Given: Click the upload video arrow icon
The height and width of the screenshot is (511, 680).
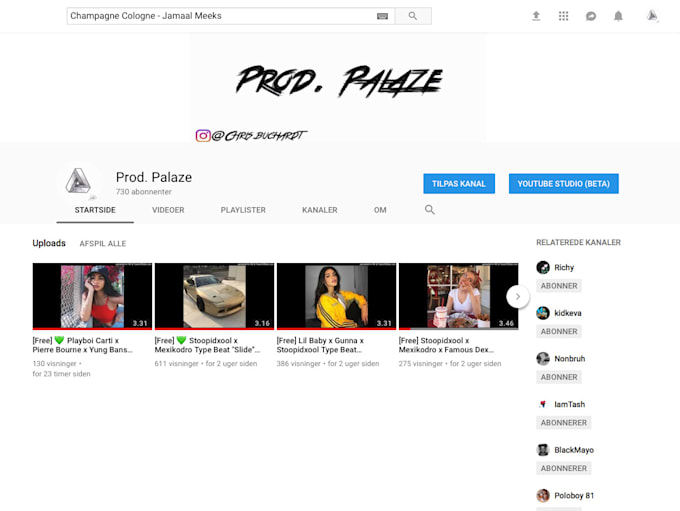Looking at the screenshot, I should point(536,16).
